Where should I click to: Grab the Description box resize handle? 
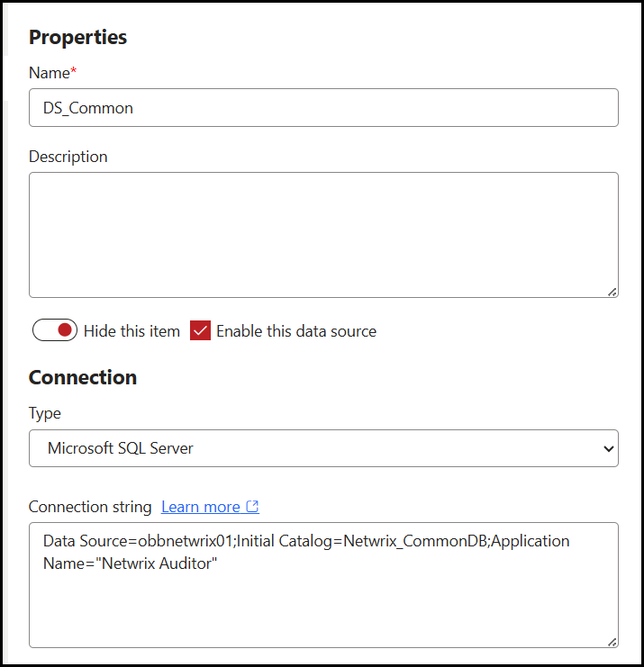tap(612, 291)
